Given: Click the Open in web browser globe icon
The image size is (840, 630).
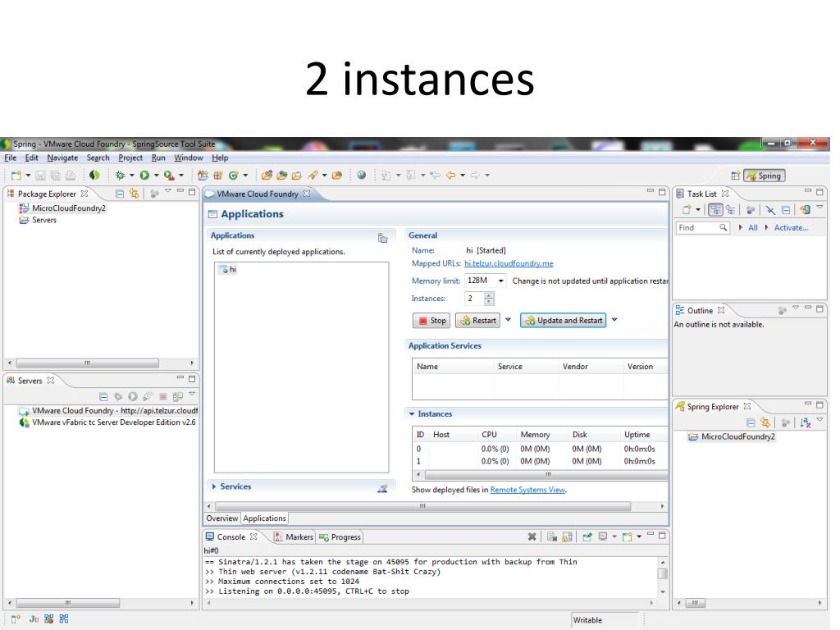Looking at the screenshot, I should coord(362,176).
